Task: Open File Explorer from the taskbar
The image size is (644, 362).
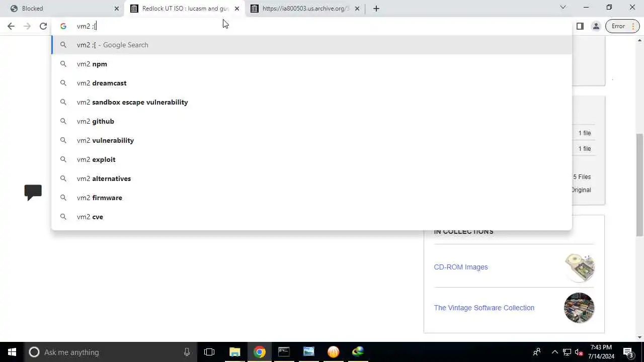Action: coord(235,352)
